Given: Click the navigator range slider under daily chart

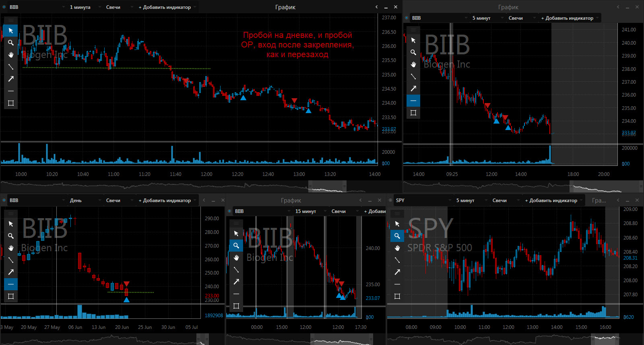Looking at the screenshot, I should pyautogui.click(x=202, y=339).
